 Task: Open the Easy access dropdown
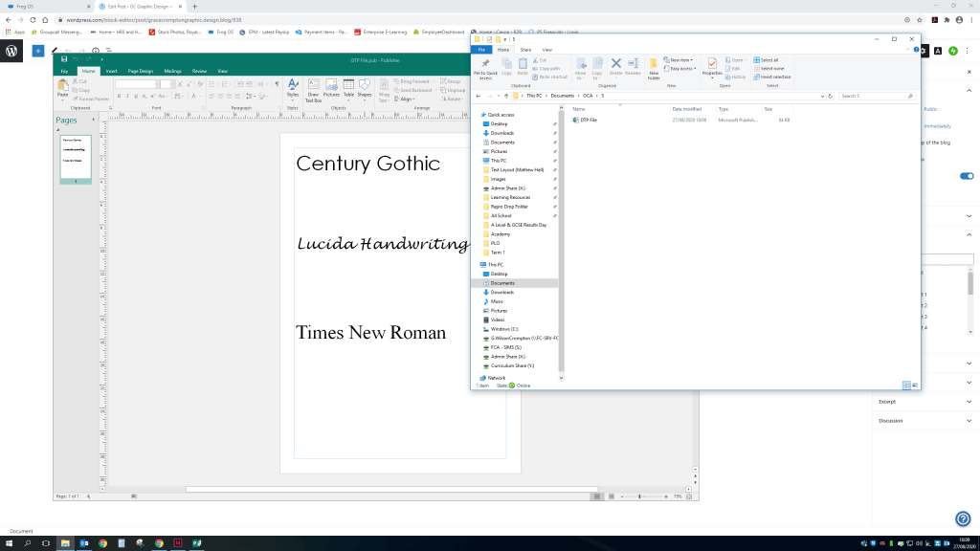pyautogui.click(x=681, y=69)
